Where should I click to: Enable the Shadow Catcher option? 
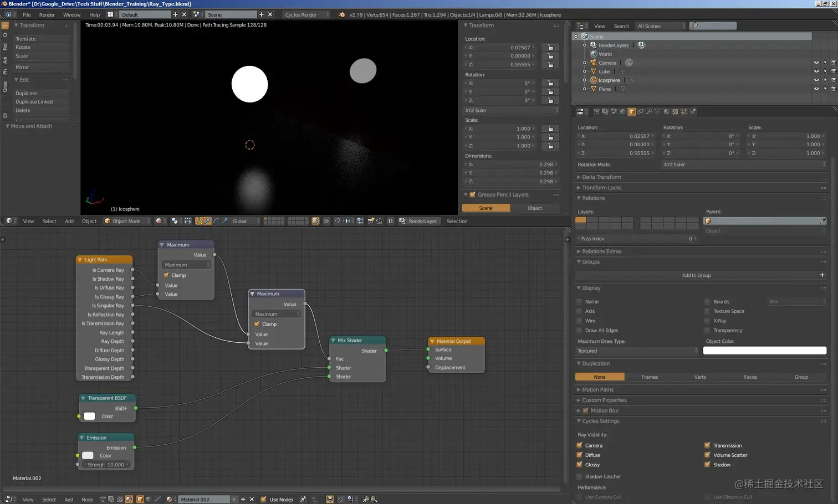[x=580, y=476]
